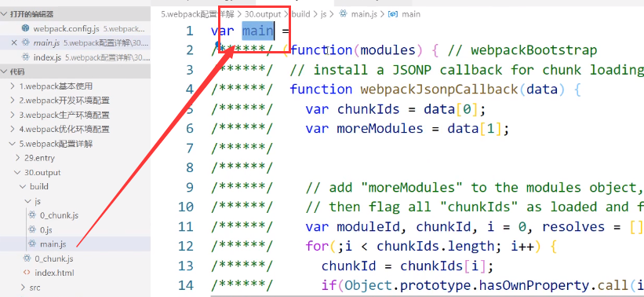Collapse the 代码 section header

point(4,71)
